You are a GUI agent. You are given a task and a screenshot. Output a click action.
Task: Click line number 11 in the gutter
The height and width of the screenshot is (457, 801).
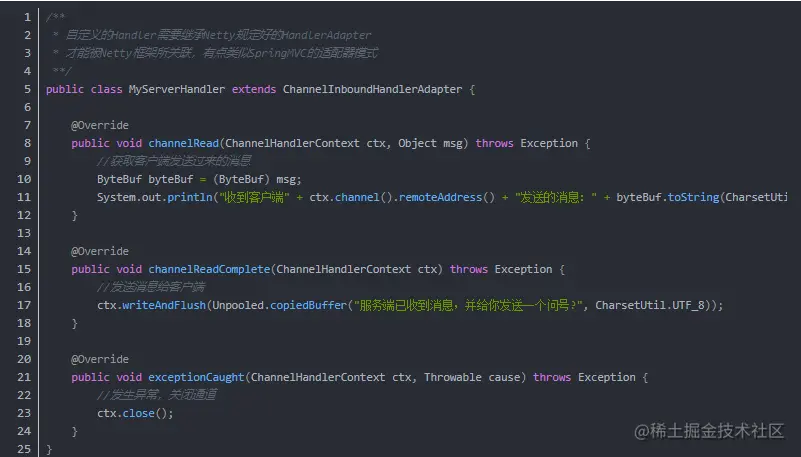coord(24,197)
